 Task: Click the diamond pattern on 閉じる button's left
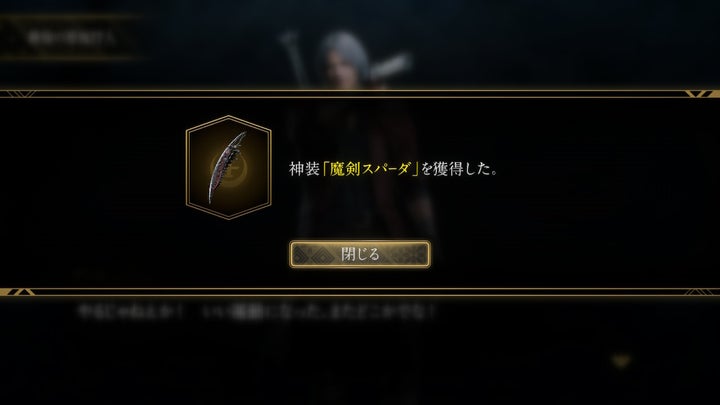pos(316,254)
